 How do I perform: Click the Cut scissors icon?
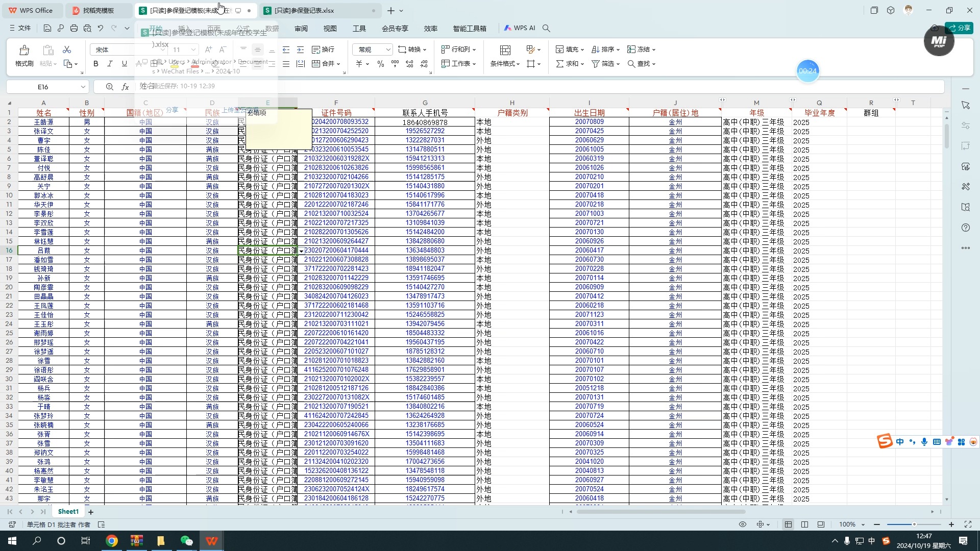67,49
